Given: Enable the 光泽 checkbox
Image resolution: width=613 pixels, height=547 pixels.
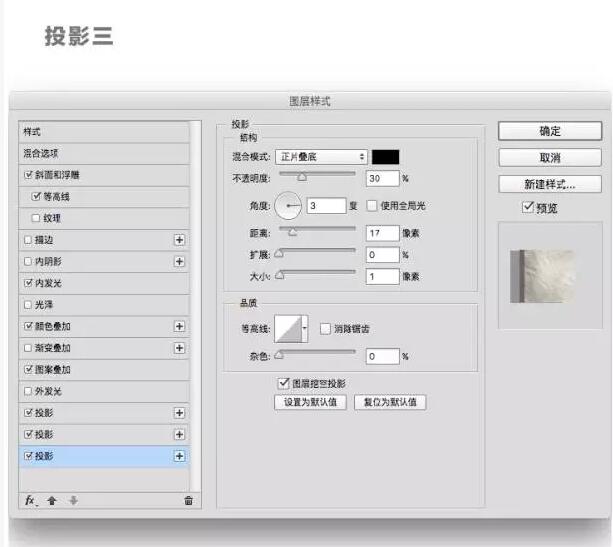Looking at the screenshot, I should tap(28, 304).
